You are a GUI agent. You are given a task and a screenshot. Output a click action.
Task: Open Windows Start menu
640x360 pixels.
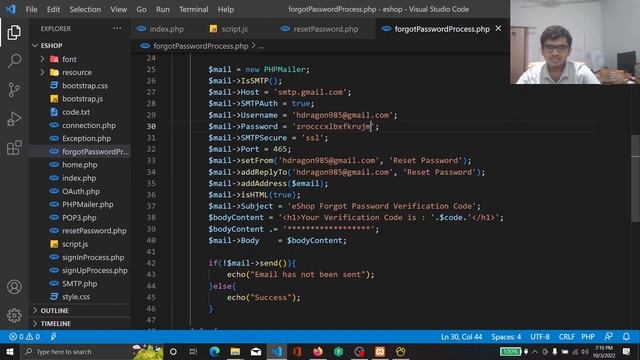10,351
